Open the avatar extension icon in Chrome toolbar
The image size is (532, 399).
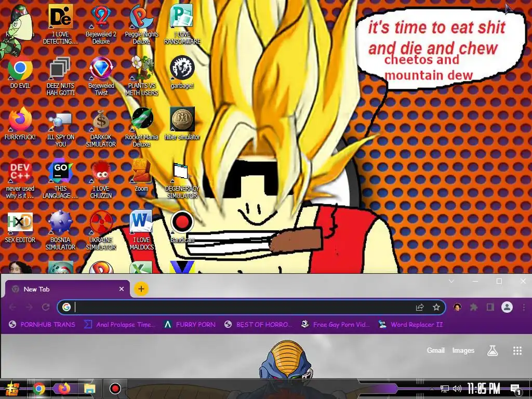[x=457, y=307]
